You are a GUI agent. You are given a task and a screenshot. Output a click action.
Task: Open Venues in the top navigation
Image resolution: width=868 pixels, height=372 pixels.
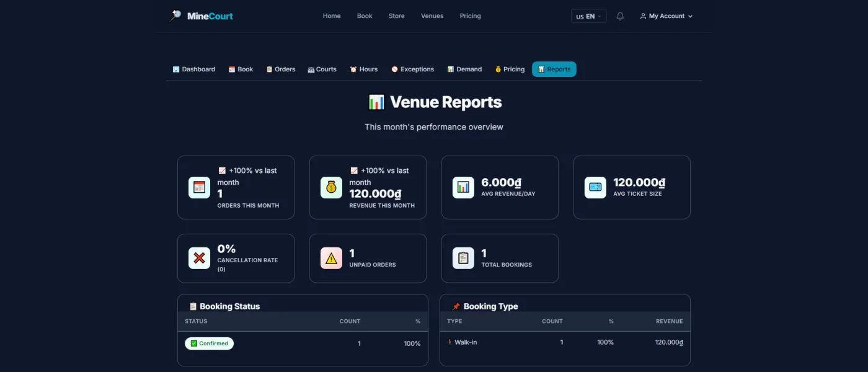432,16
